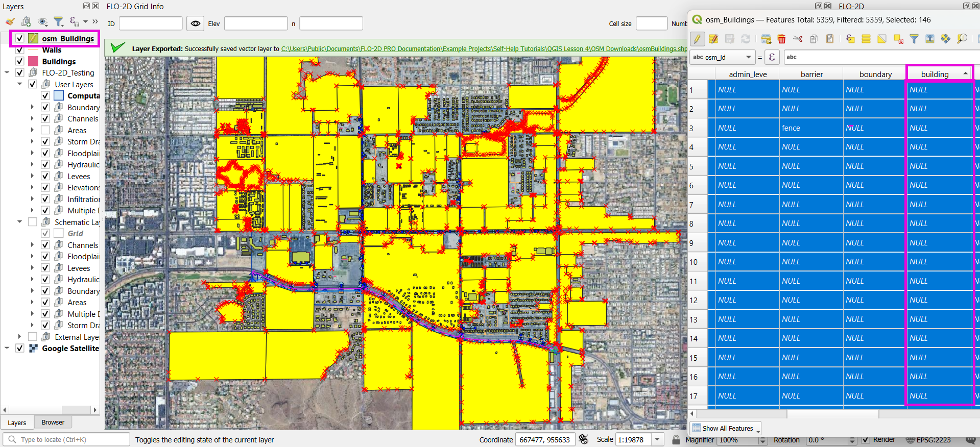
Task: Click eye button in Grid Info panel
Action: coord(195,23)
